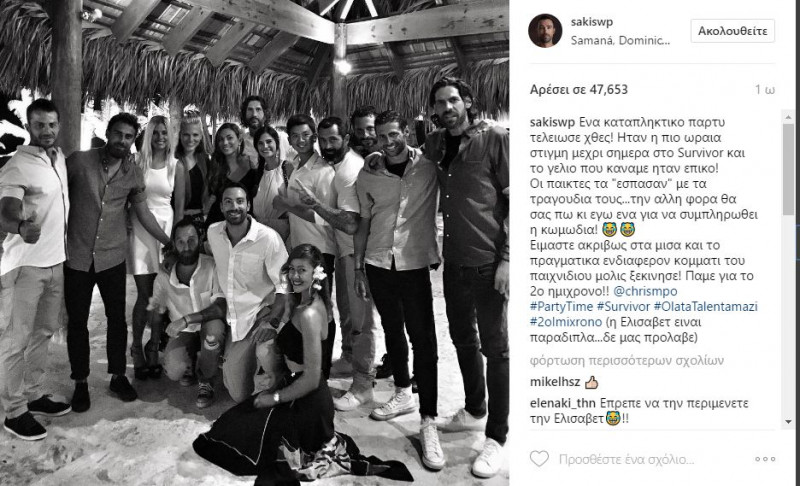This screenshot has width=800, height=486.
Task: Click the sakiswp profile avatar picture
Action: (545, 31)
